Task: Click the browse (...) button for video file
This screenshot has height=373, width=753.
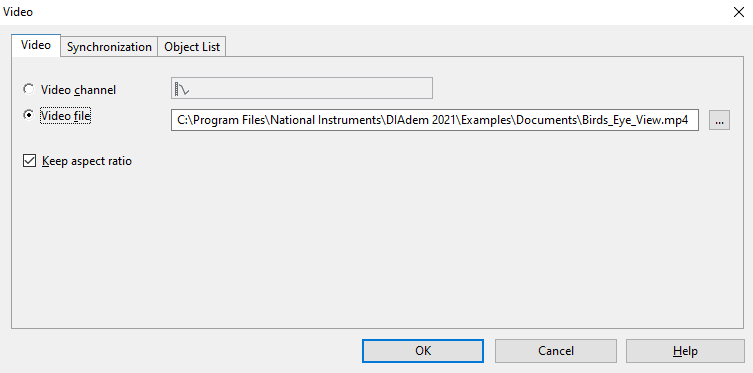Action: 719,120
